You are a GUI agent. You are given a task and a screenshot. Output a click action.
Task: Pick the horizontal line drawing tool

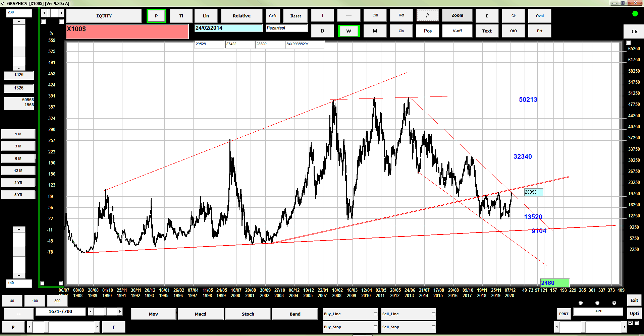coord(348,15)
